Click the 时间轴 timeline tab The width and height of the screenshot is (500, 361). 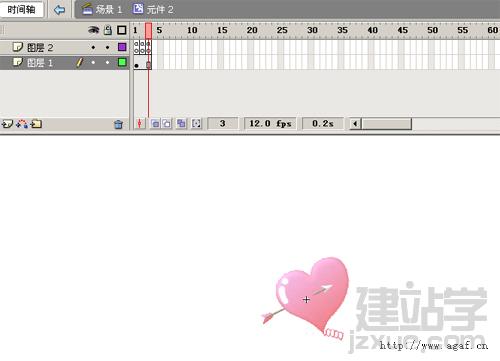22,10
